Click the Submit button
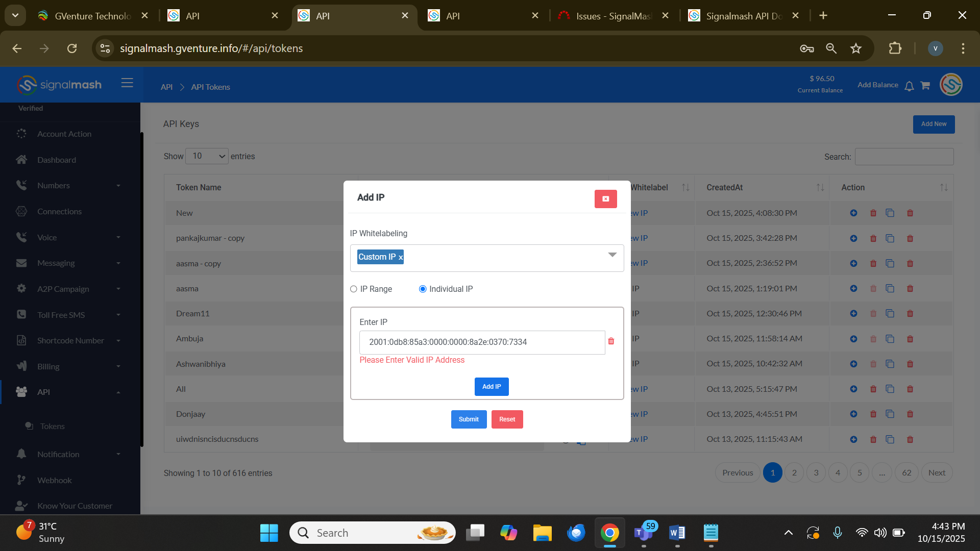Screen dimensions: 980x551 [x=469, y=419]
